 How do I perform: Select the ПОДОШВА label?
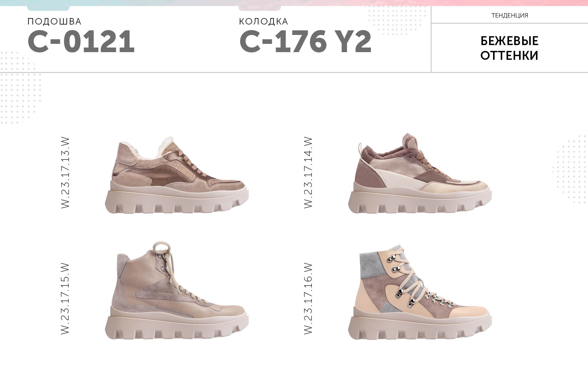(x=55, y=21)
